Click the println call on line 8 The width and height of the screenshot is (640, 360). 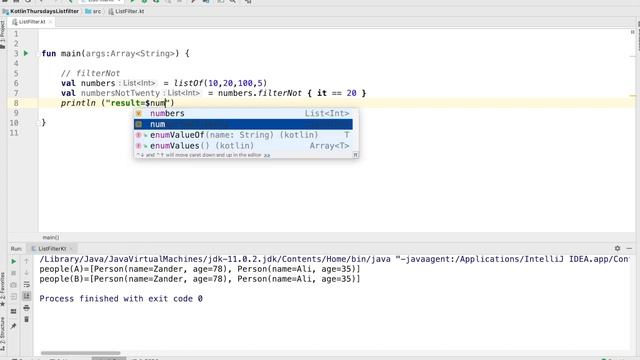[78, 103]
